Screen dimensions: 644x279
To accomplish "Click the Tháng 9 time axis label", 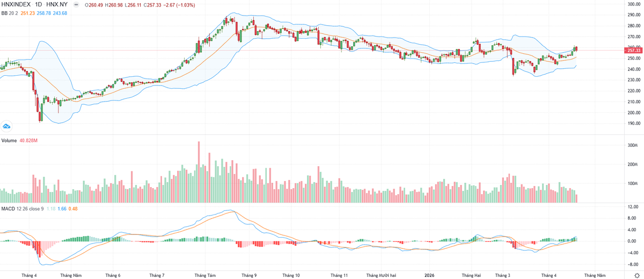I will [x=248, y=275].
